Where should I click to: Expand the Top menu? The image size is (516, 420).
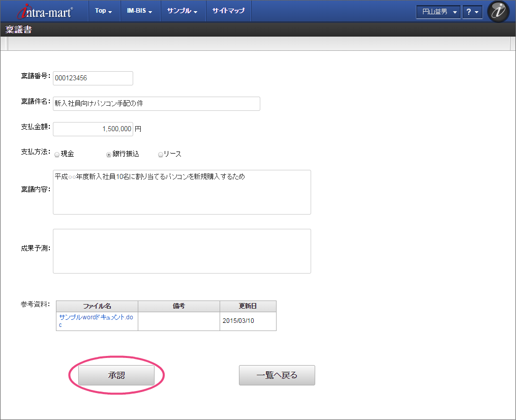[104, 11]
